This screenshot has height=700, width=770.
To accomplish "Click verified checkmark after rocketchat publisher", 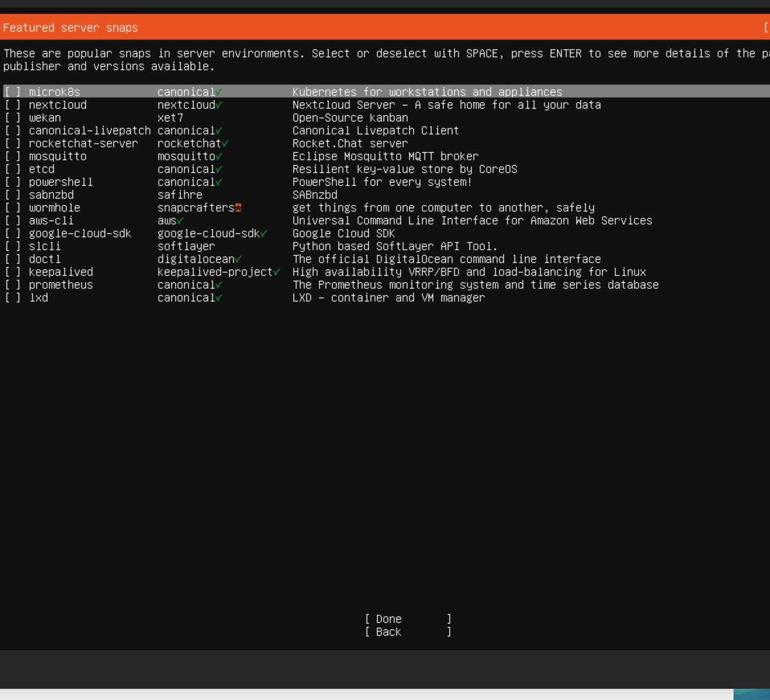I will (x=225, y=144).
